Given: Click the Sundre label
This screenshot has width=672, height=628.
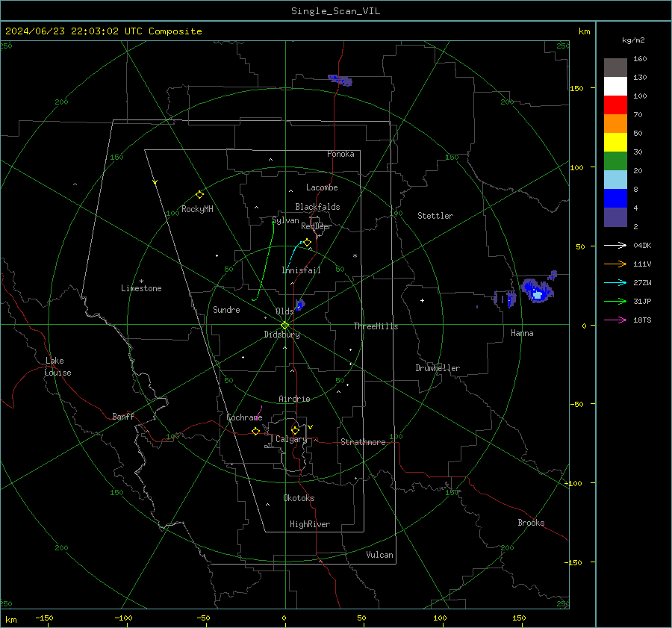Looking at the screenshot, I should 226,310.
